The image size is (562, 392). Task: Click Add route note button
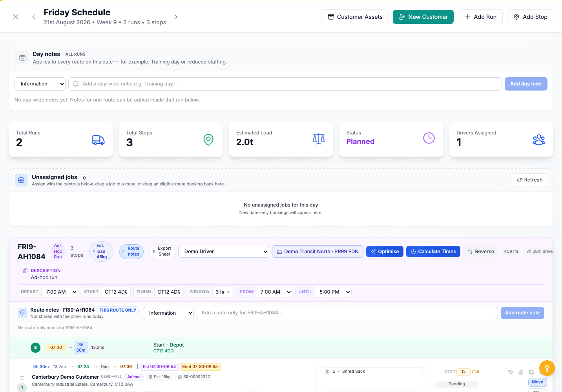522,313
